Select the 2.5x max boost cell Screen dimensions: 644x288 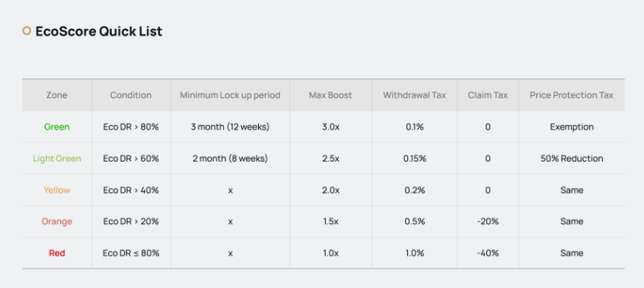(x=330, y=158)
